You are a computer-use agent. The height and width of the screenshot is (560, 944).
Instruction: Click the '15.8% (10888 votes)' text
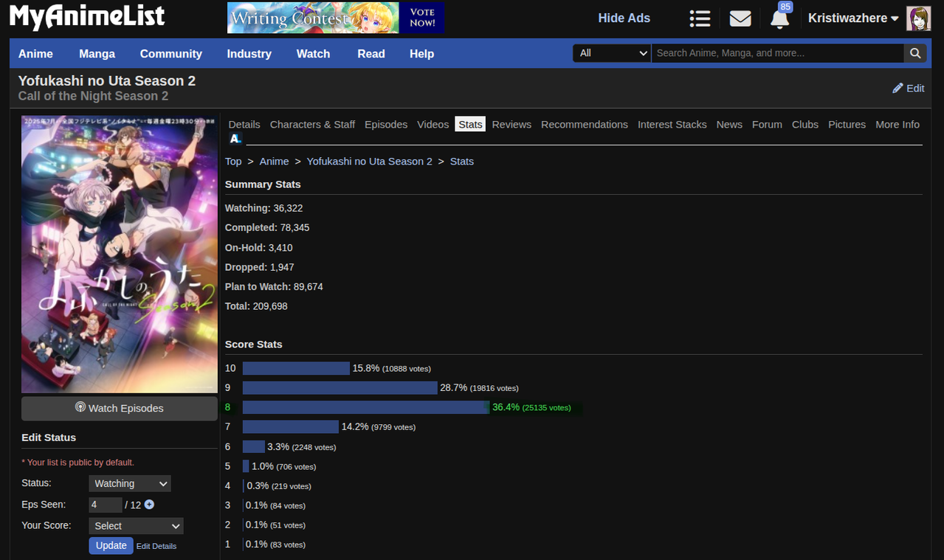[x=392, y=368]
